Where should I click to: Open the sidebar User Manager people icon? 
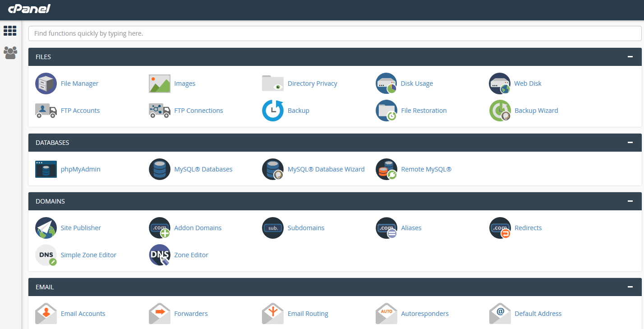click(x=10, y=53)
